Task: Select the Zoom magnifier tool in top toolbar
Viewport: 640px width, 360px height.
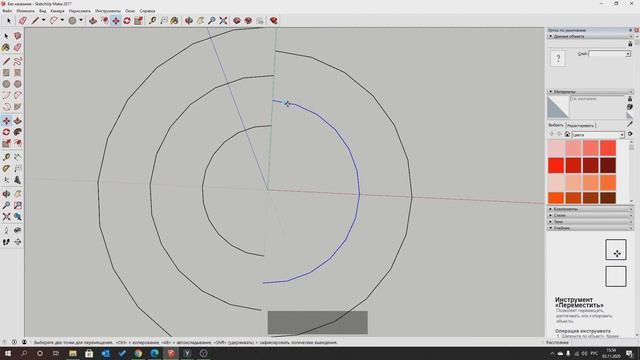Action: point(212,20)
